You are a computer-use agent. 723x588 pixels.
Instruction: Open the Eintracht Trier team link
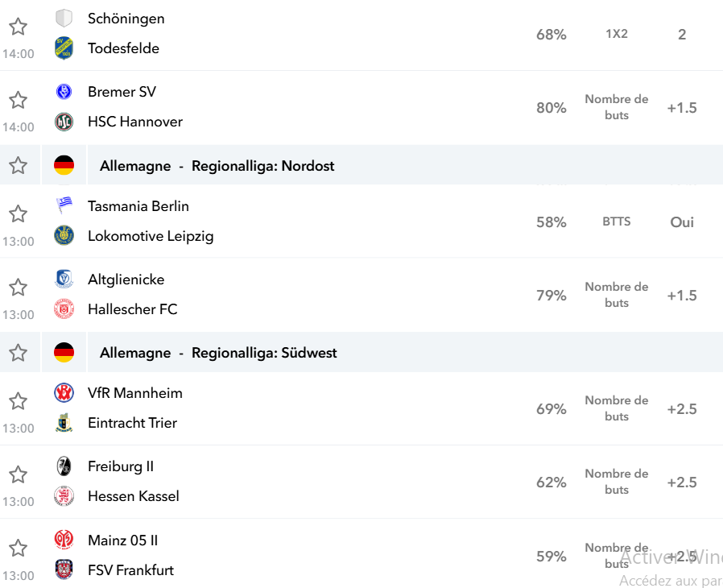coord(132,423)
